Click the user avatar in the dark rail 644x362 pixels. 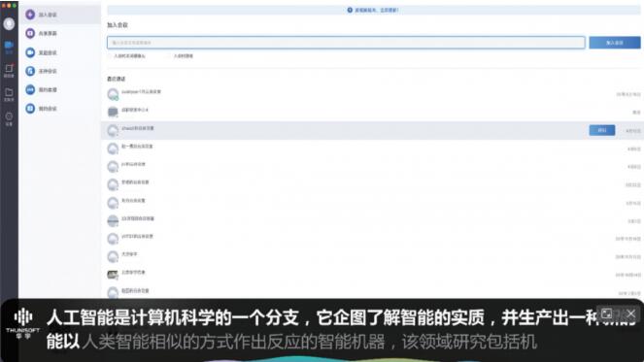[x=9, y=24]
